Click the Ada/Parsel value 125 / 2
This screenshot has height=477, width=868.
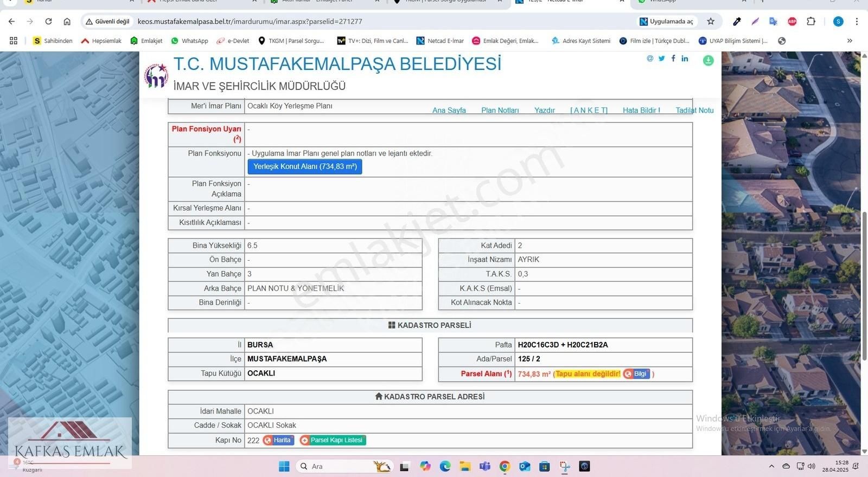(529, 359)
